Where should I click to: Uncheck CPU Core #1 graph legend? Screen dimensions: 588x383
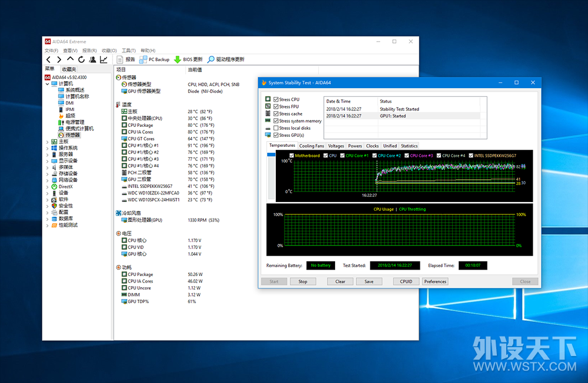pos(342,156)
